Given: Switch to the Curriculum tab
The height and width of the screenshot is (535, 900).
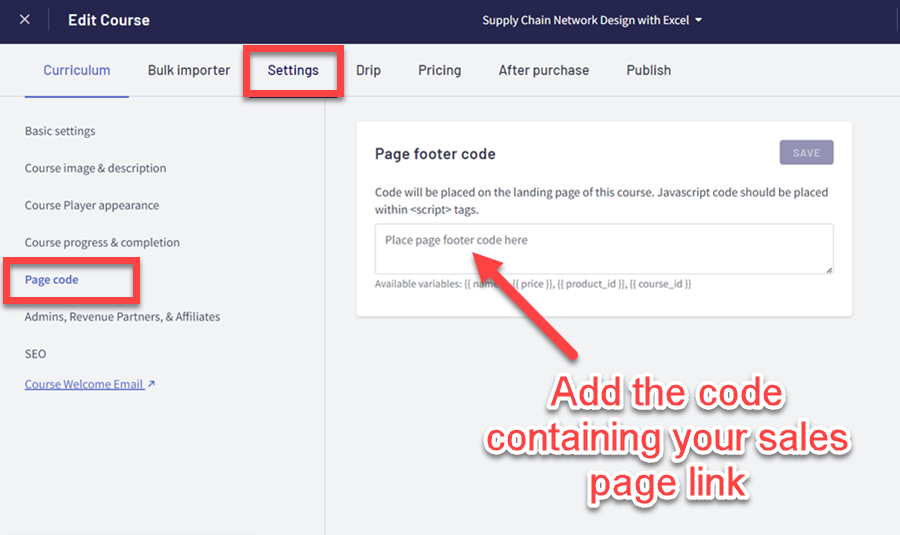Looking at the screenshot, I should pyautogui.click(x=77, y=70).
